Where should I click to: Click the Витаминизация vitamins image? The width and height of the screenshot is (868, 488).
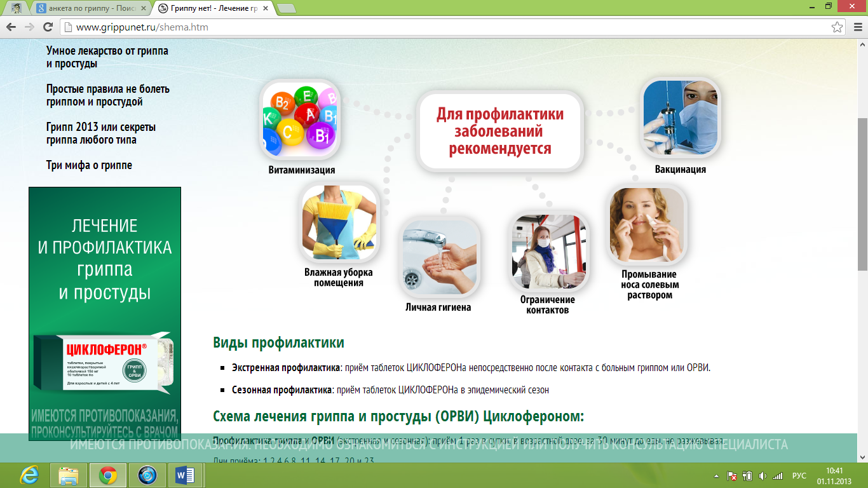tap(301, 119)
